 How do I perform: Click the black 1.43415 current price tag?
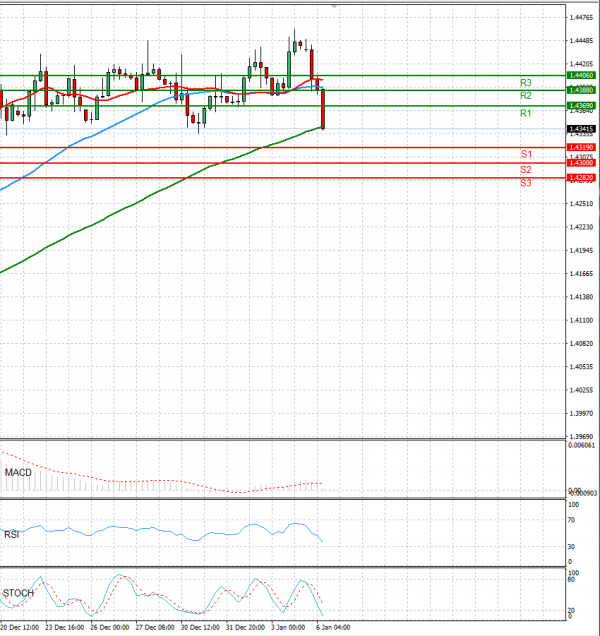(x=581, y=129)
